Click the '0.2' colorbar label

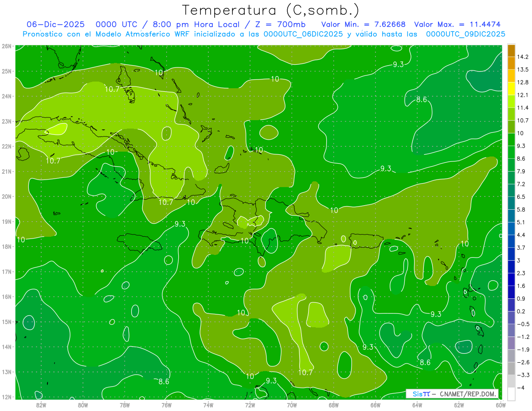(x=521, y=311)
